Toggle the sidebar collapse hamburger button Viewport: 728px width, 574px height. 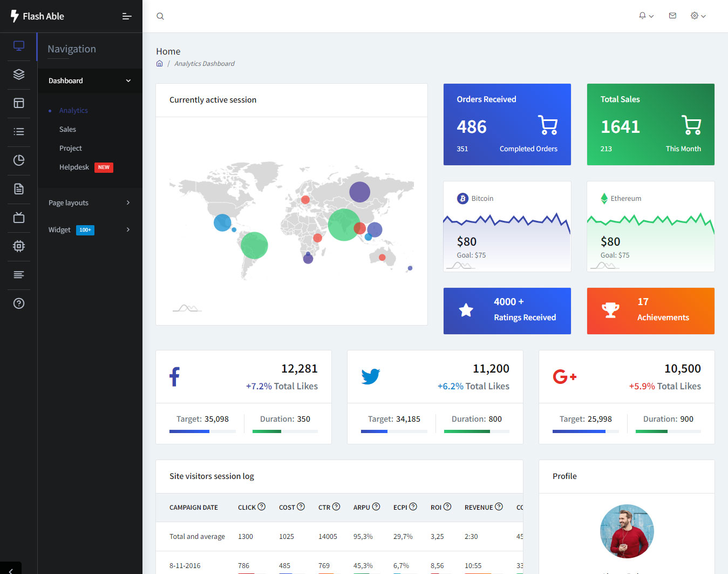click(127, 16)
